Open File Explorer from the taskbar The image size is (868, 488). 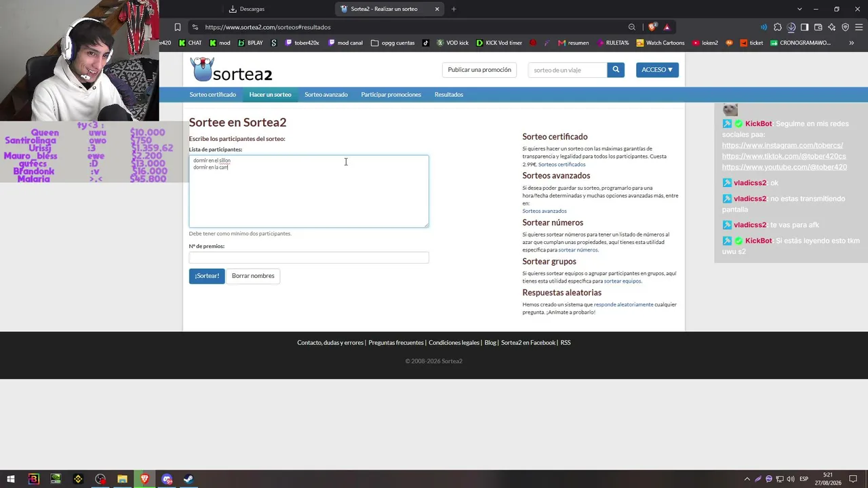[x=122, y=479]
